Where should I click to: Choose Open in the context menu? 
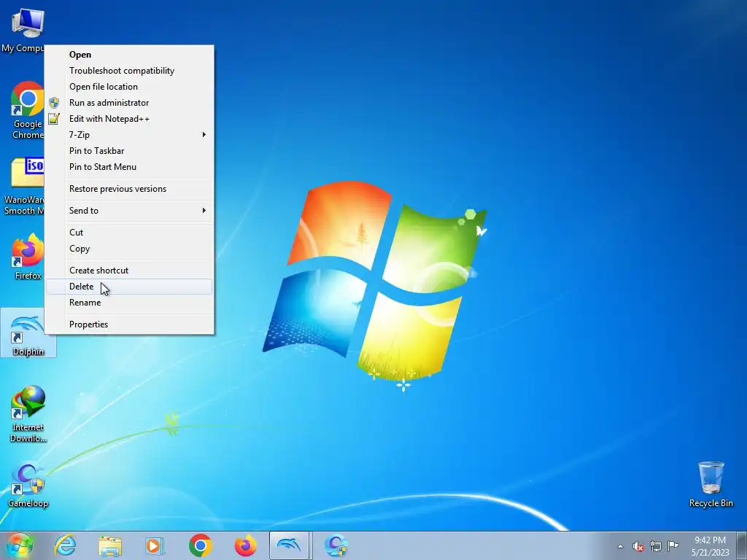[x=129, y=55]
